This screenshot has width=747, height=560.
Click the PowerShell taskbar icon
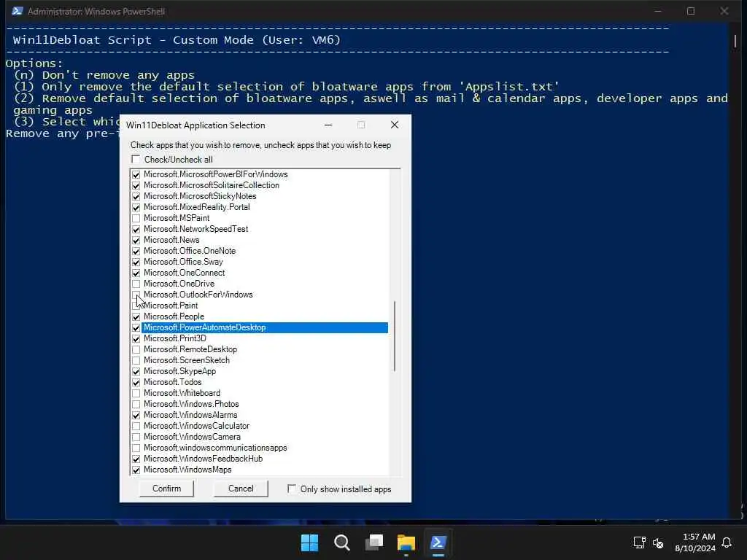click(x=438, y=542)
